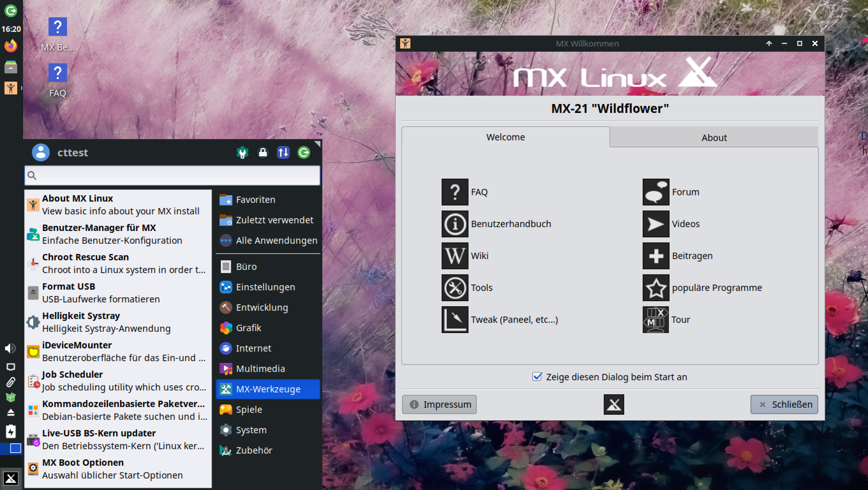Open the FAQ icon in MX Willkommen
Image resolution: width=868 pixels, height=490 pixels.
[454, 192]
